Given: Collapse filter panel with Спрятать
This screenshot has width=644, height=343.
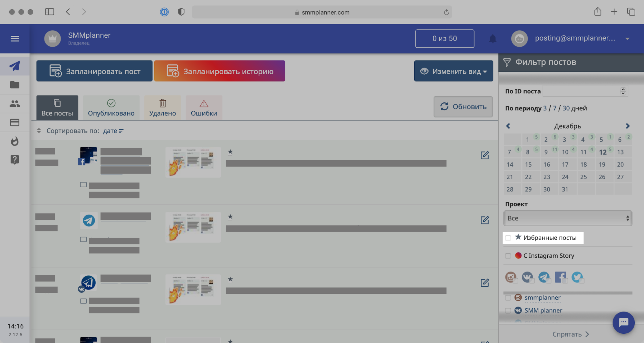Looking at the screenshot, I should coord(571,334).
